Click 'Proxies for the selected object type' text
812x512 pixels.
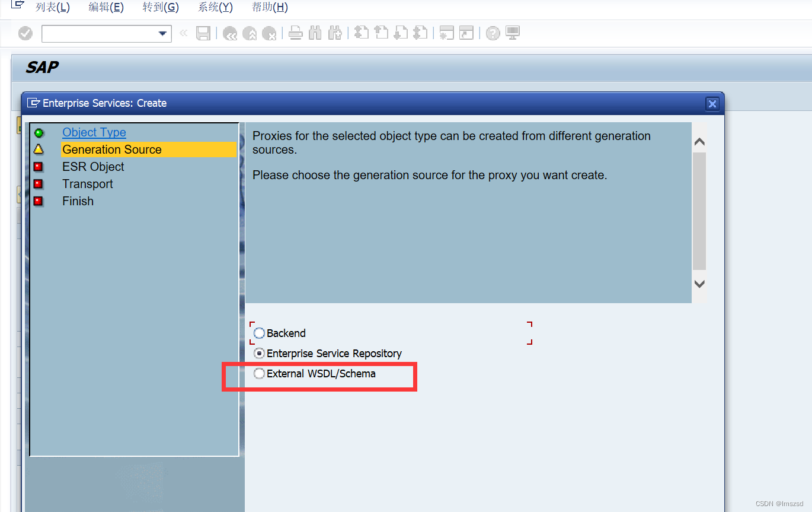(x=452, y=142)
